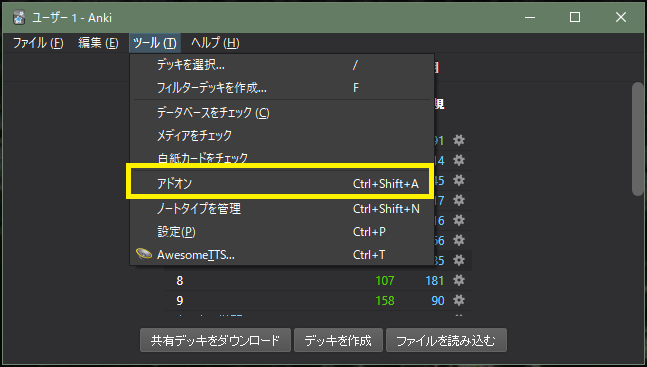Click the blue count 181
This screenshot has width=647, height=367.
tap(434, 281)
